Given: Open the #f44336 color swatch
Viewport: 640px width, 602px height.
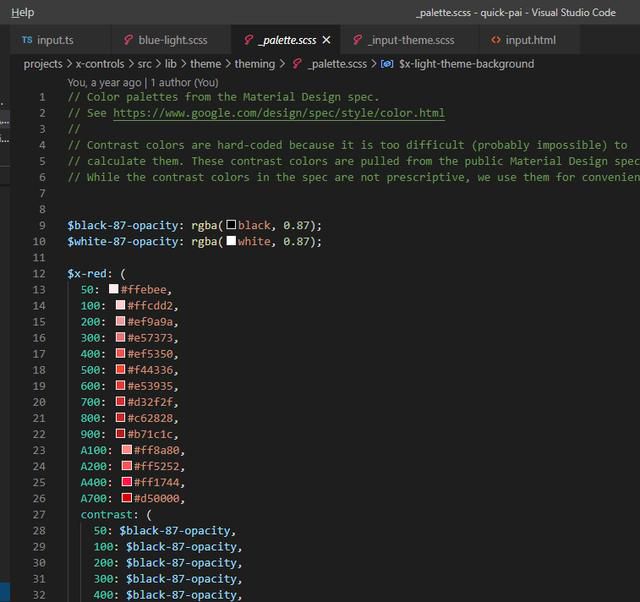Looking at the screenshot, I should coord(120,369).
